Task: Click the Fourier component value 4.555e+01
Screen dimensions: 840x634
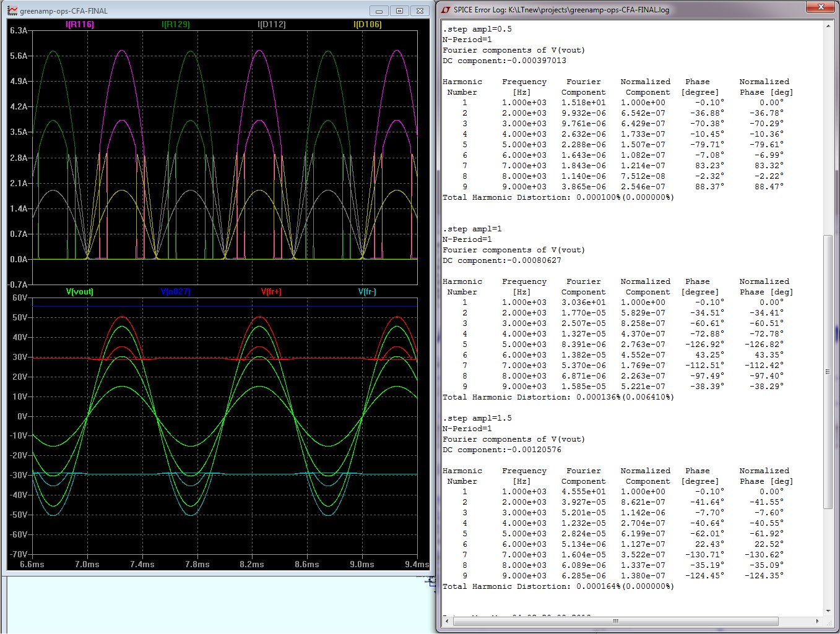Action: [x=584, y=492]
